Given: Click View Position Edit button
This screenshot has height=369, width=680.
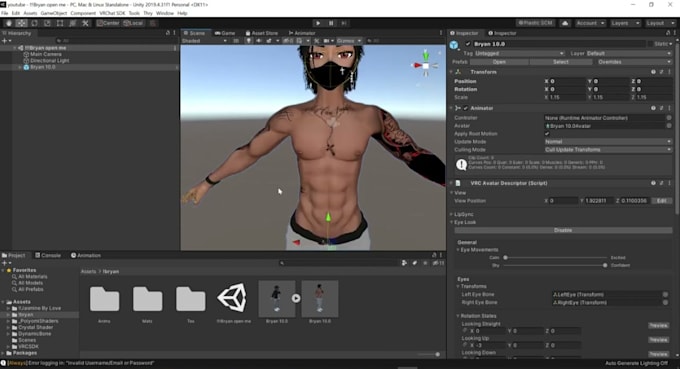Looking at the screenshot, I should click(x=661, y=201).
